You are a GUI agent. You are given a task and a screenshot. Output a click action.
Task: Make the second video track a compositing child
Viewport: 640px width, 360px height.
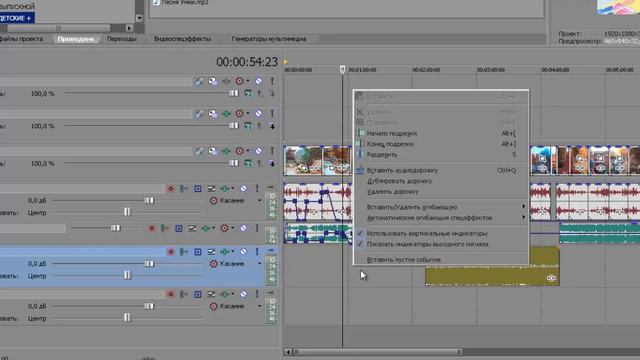click(x=272, y=126)
